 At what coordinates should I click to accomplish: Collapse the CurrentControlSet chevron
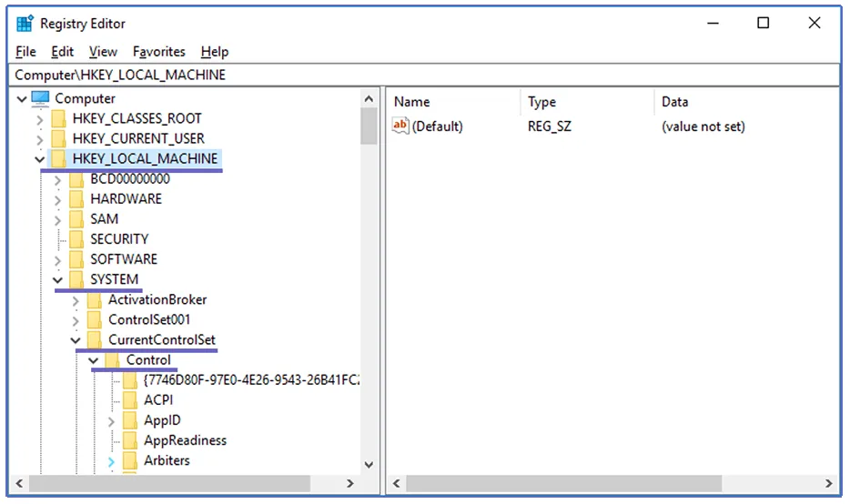[76, 340]
